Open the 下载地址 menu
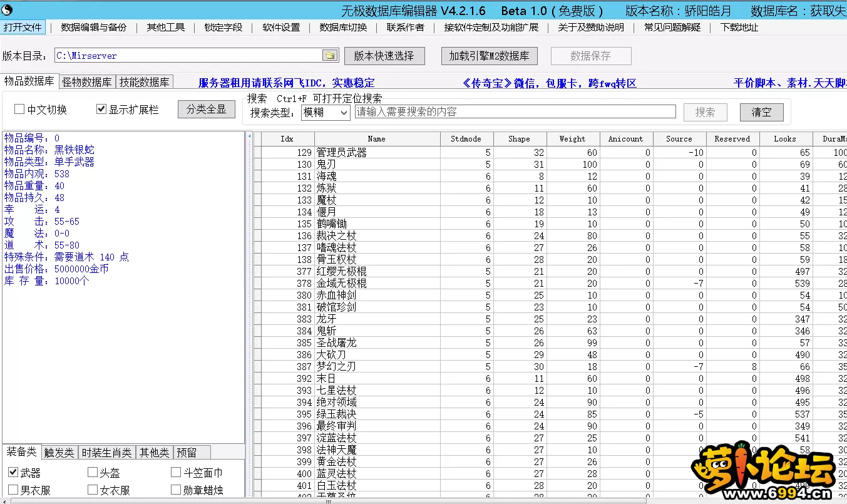 (739, 28)
